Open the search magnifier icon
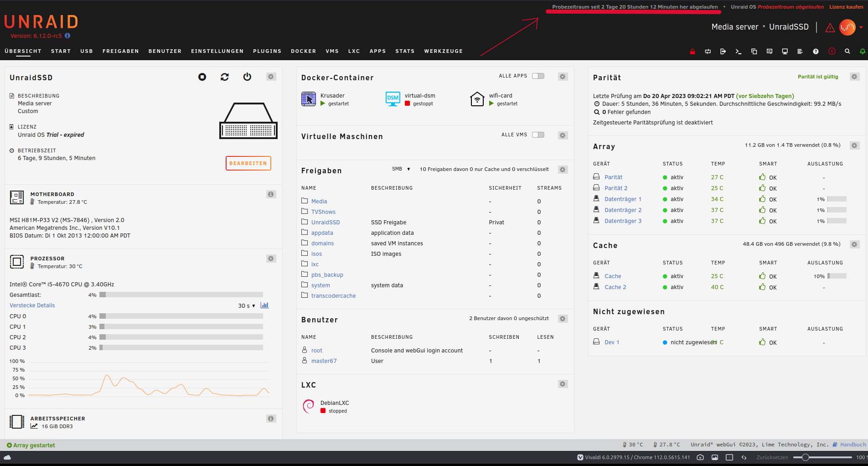 click(x=847, y=52)
